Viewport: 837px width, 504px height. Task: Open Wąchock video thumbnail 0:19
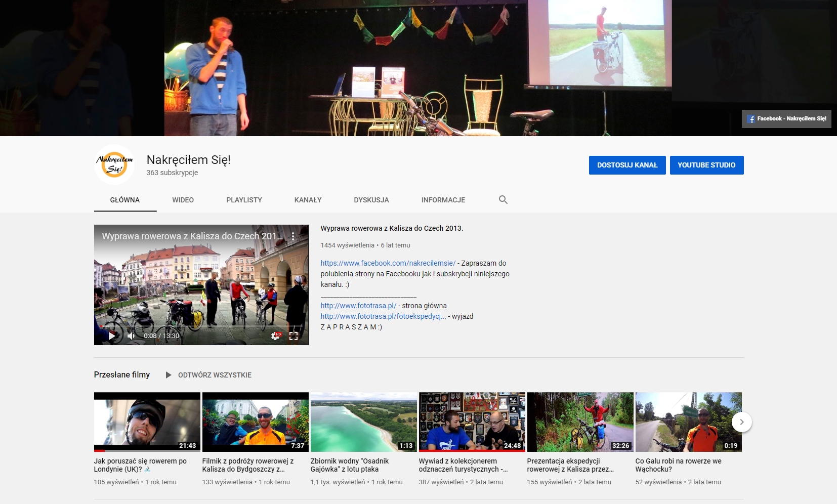click(689, 422)
